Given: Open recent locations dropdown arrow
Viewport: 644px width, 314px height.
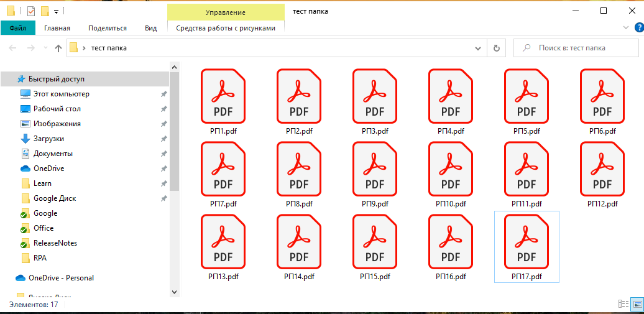Looking at the screenshot, I should pos(45,48).
